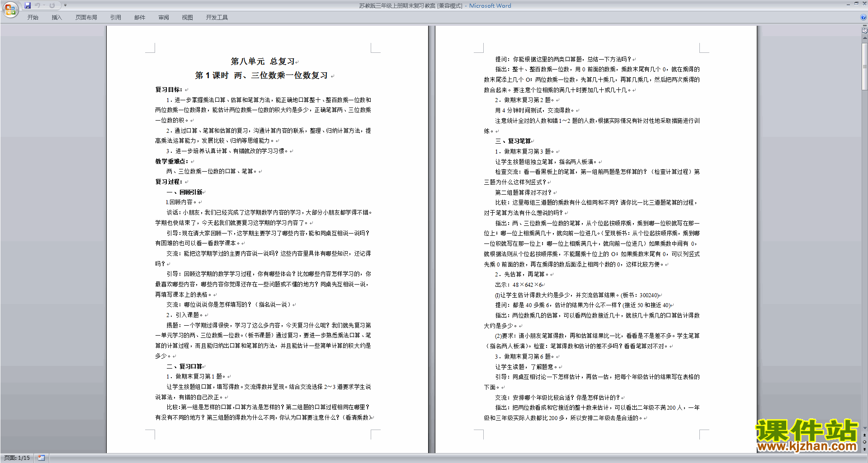Click line 1. 做期末复习第3题。
This screenshot has height=463, width=868.
coord(525,151)
